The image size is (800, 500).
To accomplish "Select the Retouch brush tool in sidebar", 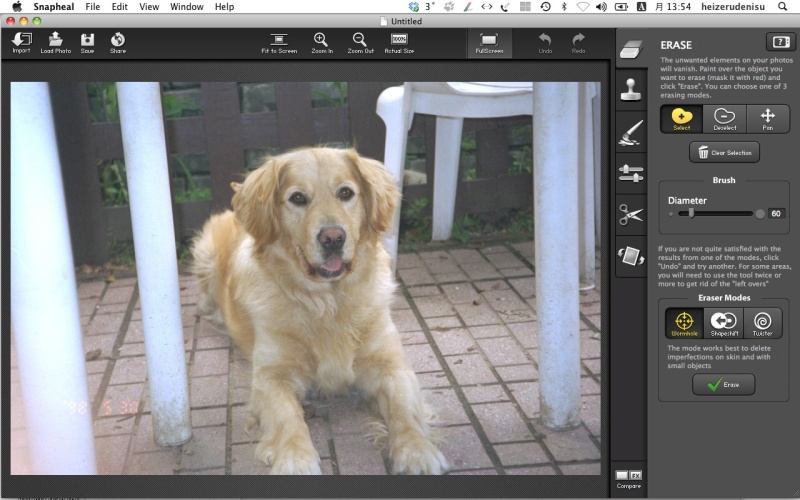I will [631, 133].
